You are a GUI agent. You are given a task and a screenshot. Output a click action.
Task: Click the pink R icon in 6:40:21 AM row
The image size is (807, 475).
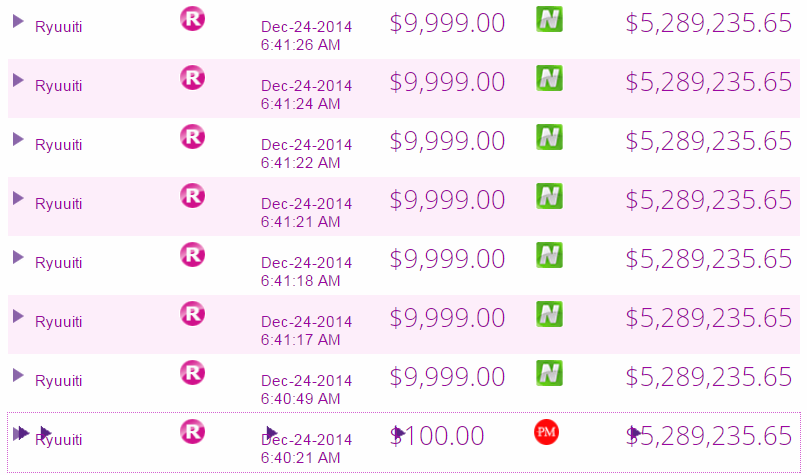tap(193, 432)
